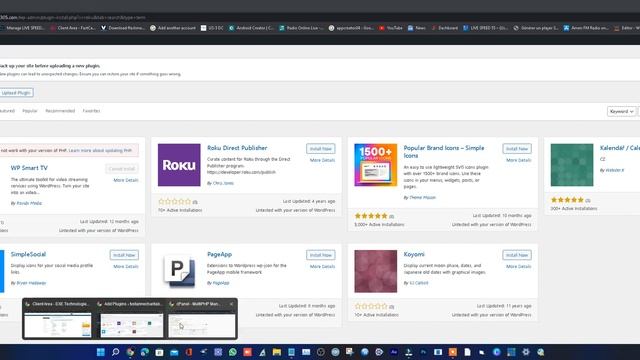The image size is (640, 360).
Task: Install the SimpleSocial plugin
Action: (x=124, y=255)
